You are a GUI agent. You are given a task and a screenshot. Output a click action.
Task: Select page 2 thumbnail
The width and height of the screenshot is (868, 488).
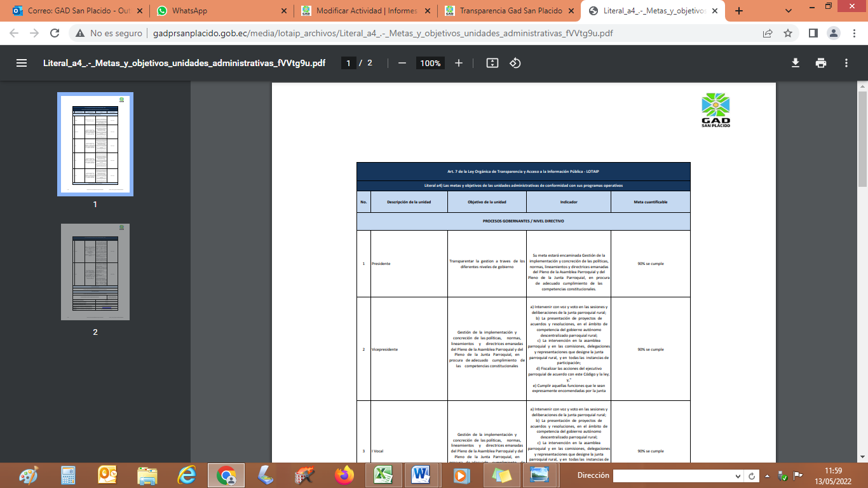[95, 272]
